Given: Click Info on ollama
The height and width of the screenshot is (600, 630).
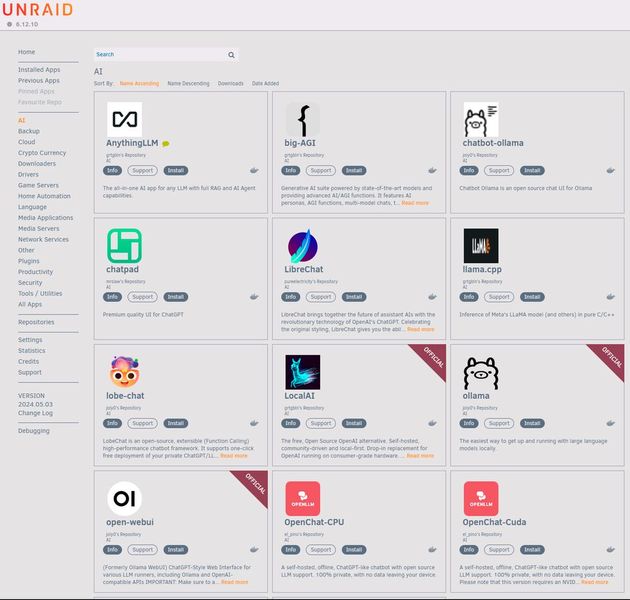Looking at the screenshot, I should 469,423.
